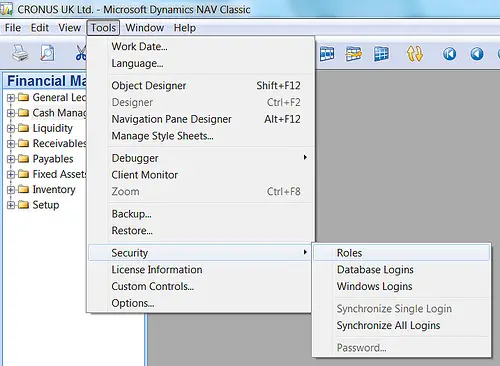The height and width of the screenshot is (366, 500).
Task: Click the Sort icon with yellow arrows
Action: 415,54
